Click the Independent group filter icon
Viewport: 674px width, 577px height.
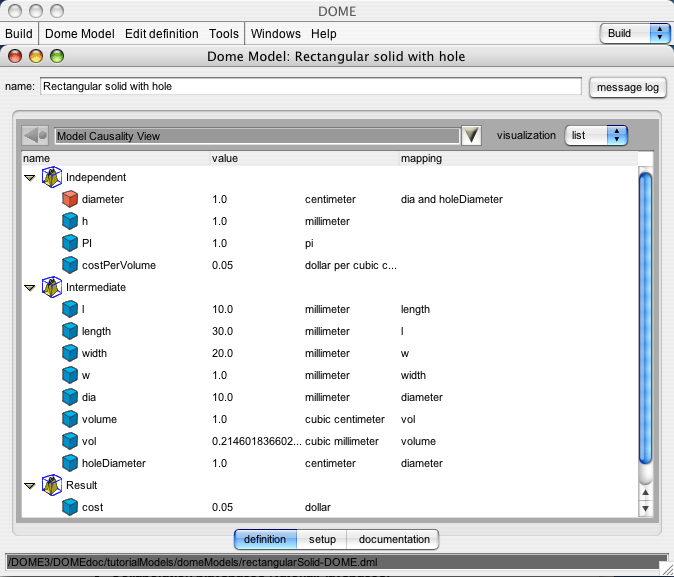[x=52, y=177]
